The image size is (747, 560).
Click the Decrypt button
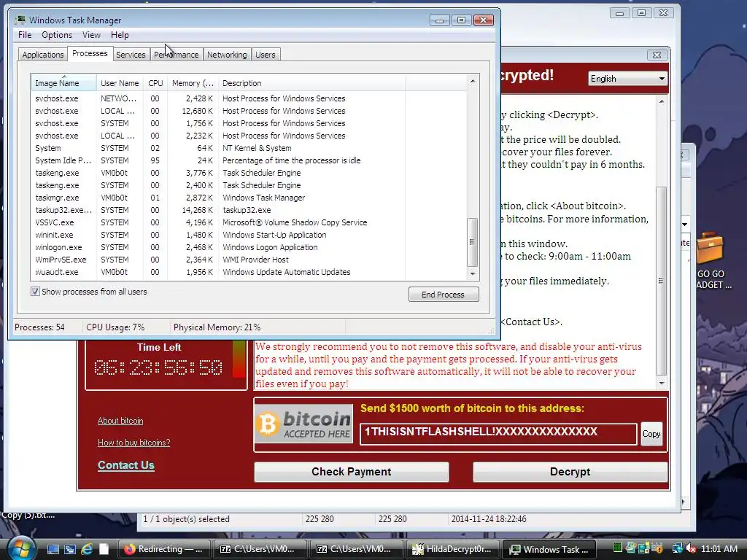tap(570, 472)
